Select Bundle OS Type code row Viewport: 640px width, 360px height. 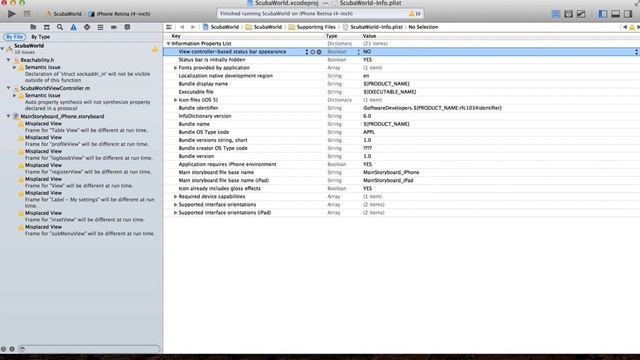tap(402, 132)
